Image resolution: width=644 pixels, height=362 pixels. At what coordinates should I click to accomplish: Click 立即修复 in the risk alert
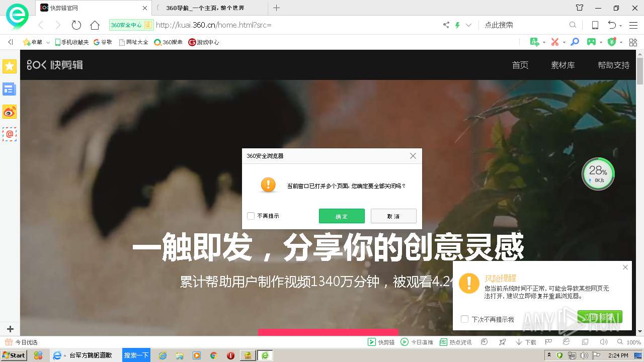600,317
